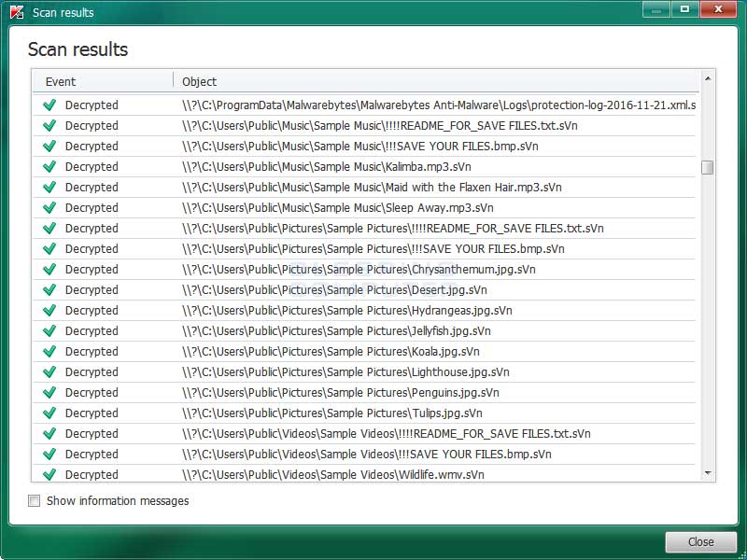747x560 pixels.
Task: Select the Maid with the Flaxen Hair.mp3.sVn path
Action: 372,188
